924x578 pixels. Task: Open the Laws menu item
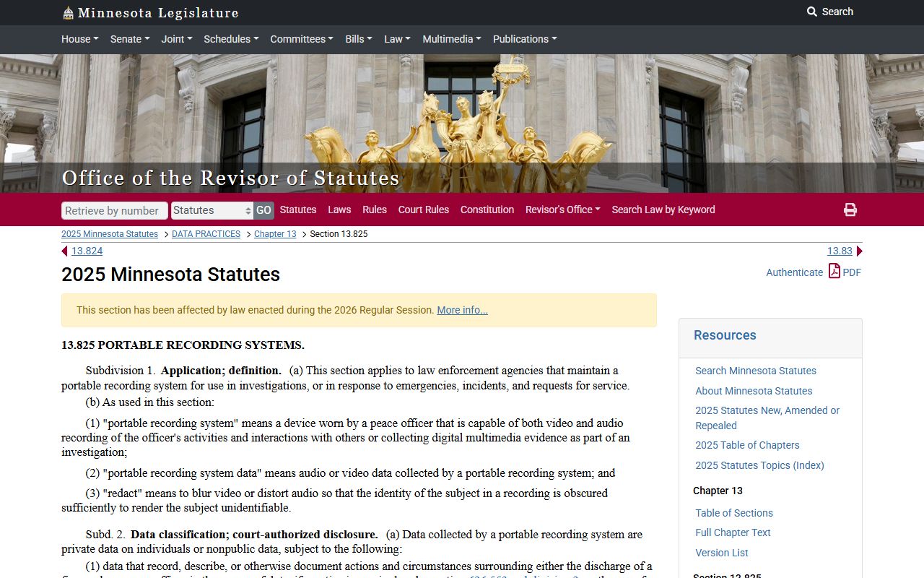pos(339,210)
